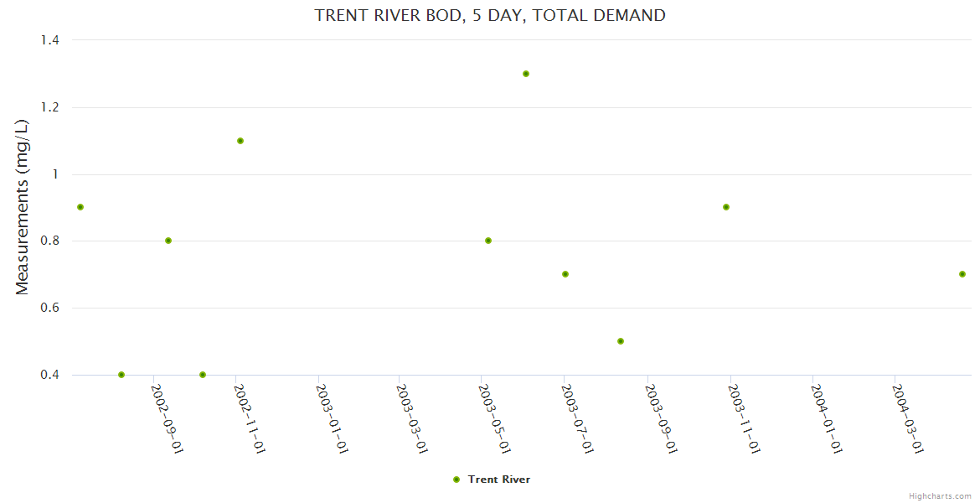Click the 2002-09-01 x-axis label

[167, 418]
